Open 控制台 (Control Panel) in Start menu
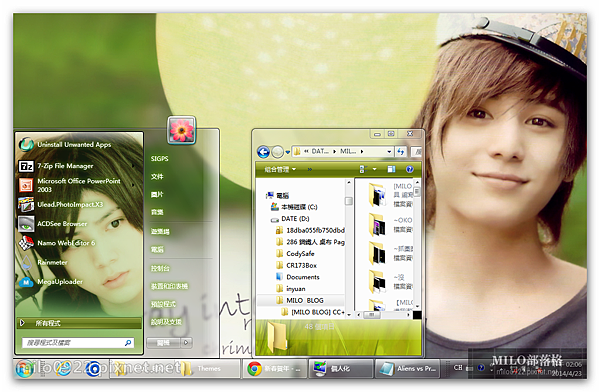Screen dimensions: 600x392 160,268
